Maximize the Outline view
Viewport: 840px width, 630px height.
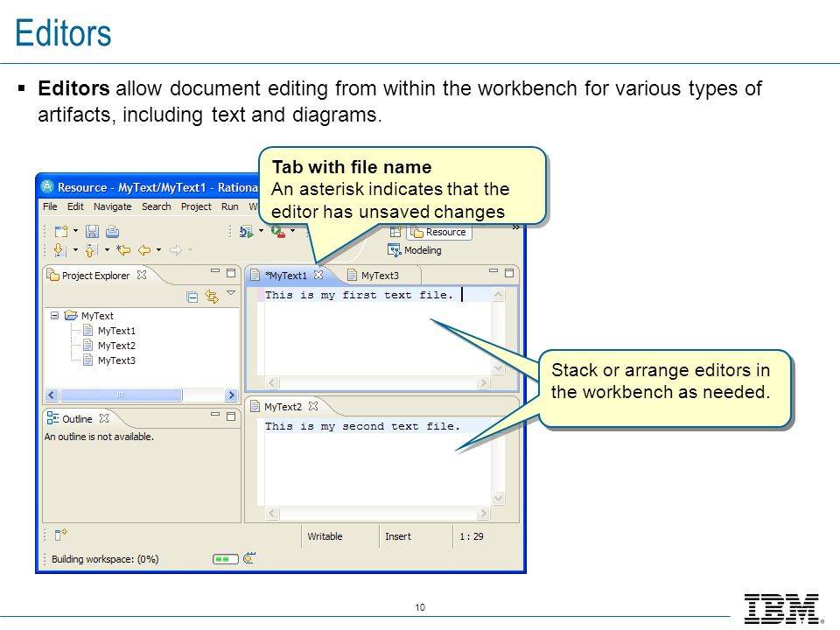point(231,416)
